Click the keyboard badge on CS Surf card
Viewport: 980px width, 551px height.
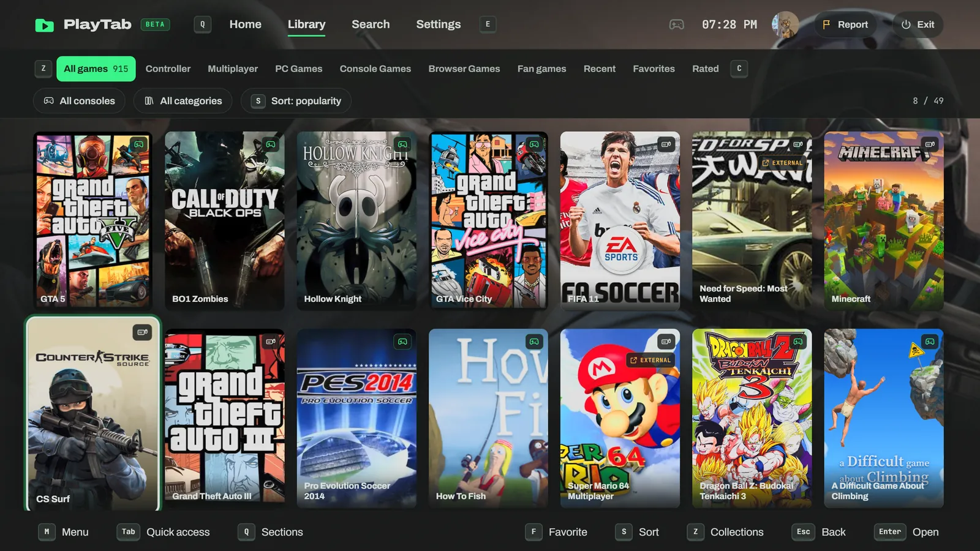[x=142, y=332]
